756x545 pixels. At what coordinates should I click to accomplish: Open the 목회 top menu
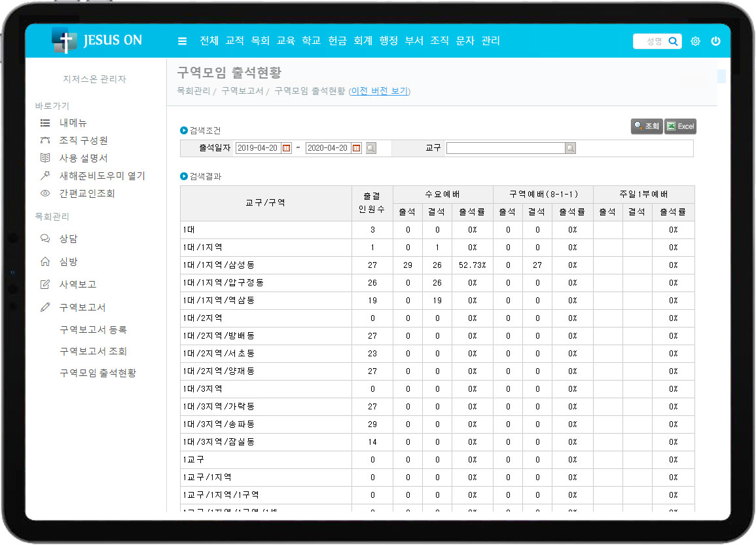click(x=260, y=41)
